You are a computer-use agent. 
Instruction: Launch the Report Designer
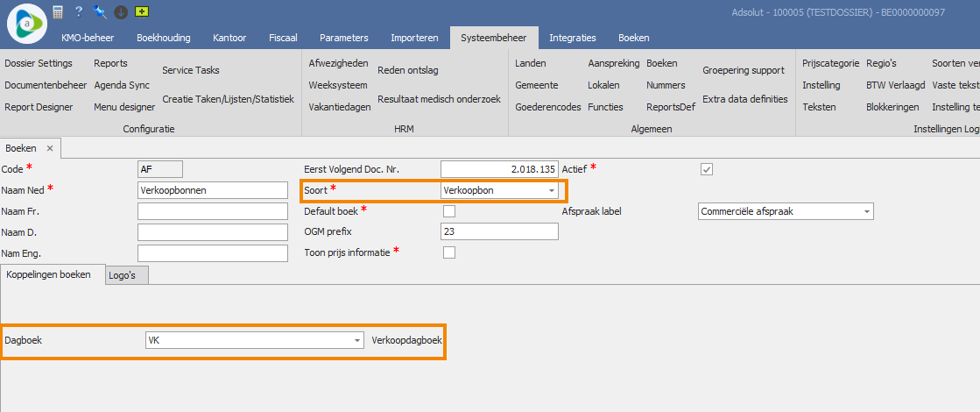(x=39, y=107)
